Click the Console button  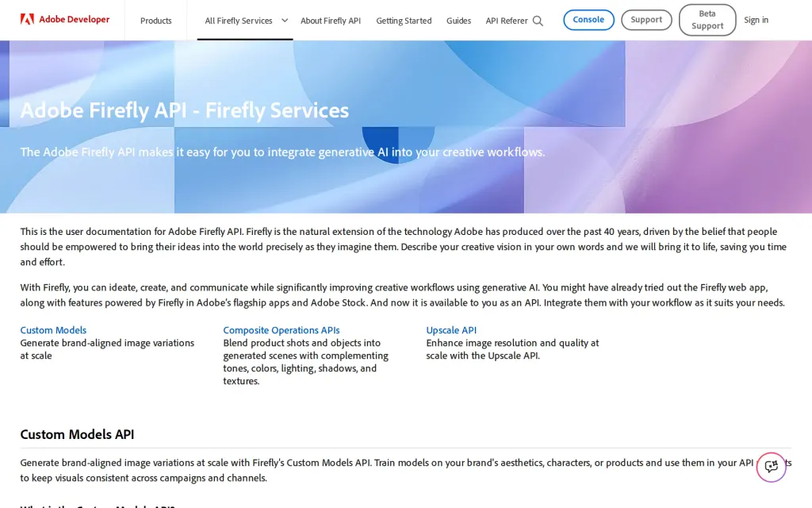tap(588, 20)
